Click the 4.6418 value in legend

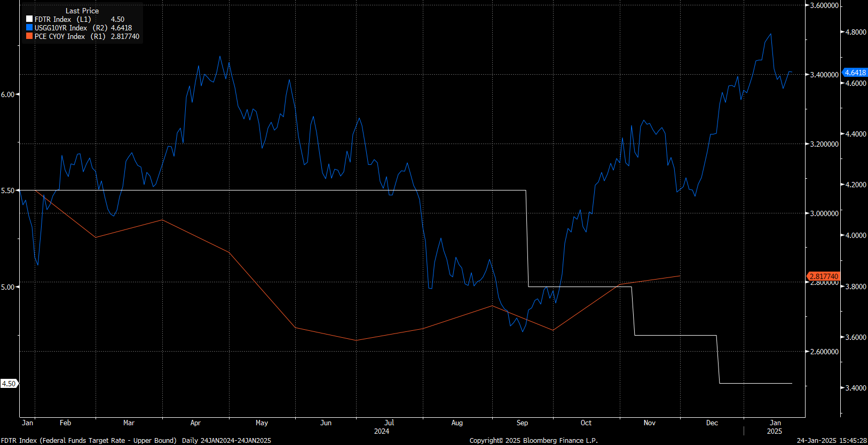coord(121,28)
